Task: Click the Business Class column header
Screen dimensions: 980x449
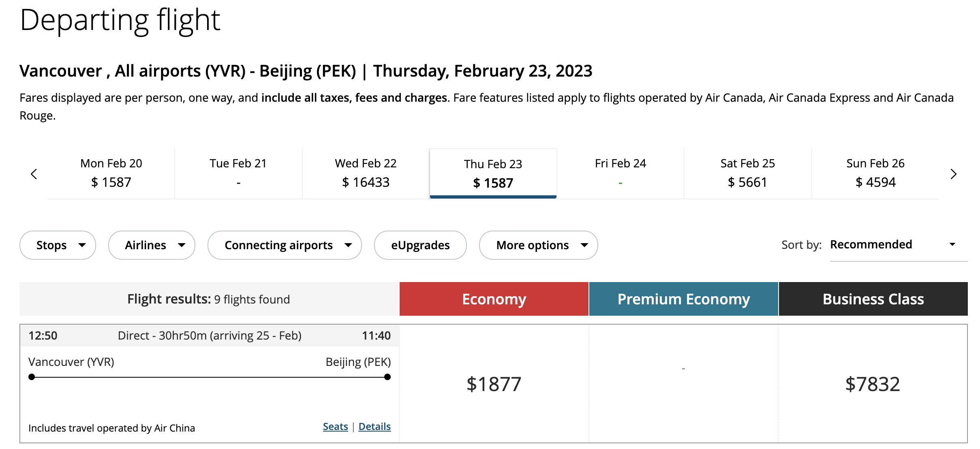Action: [873, 299]
